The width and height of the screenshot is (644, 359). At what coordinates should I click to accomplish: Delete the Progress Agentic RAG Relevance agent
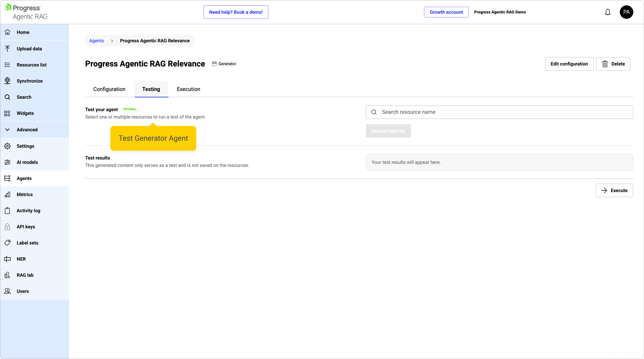(x=613, y=64)
